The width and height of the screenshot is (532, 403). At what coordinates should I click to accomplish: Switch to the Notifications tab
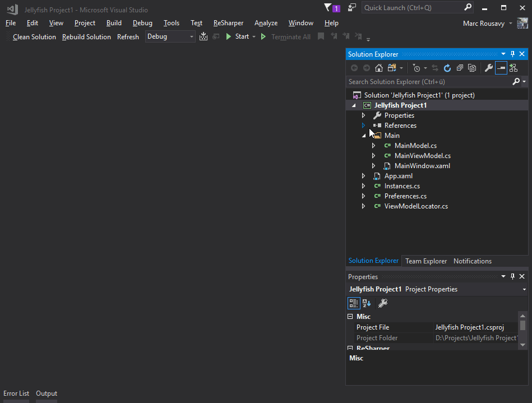pos(472,261)
